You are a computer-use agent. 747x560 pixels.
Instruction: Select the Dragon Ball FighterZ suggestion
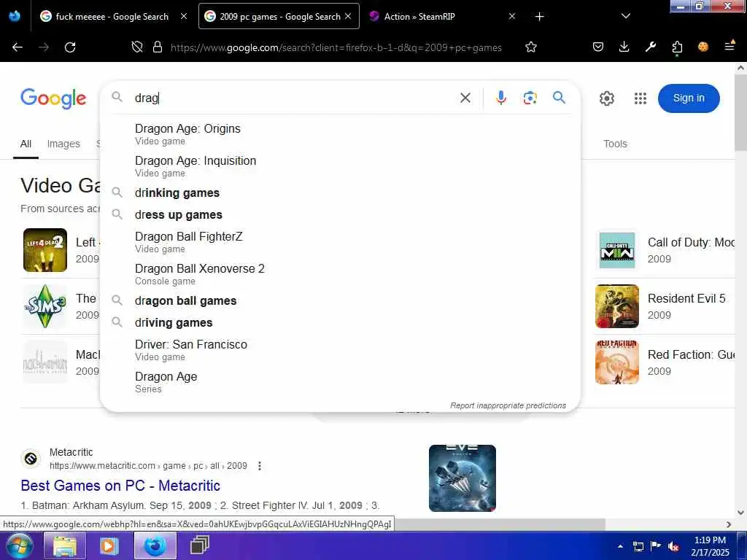(x=340, y=242)
